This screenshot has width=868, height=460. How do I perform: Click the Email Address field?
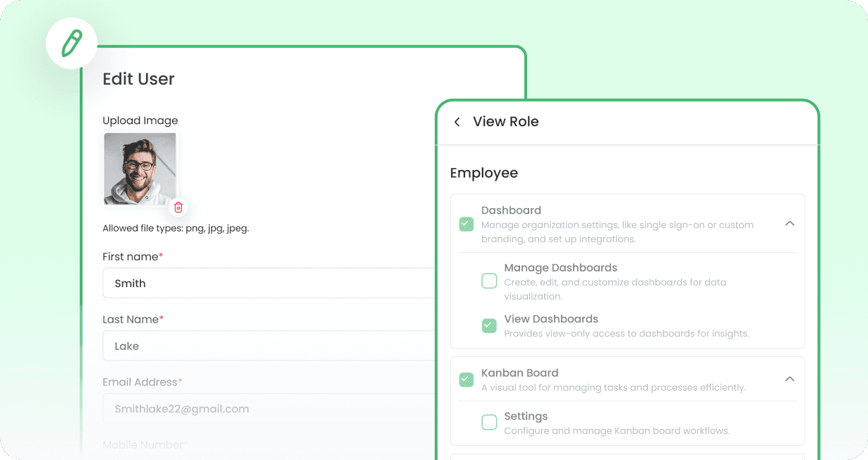(269, 408)
